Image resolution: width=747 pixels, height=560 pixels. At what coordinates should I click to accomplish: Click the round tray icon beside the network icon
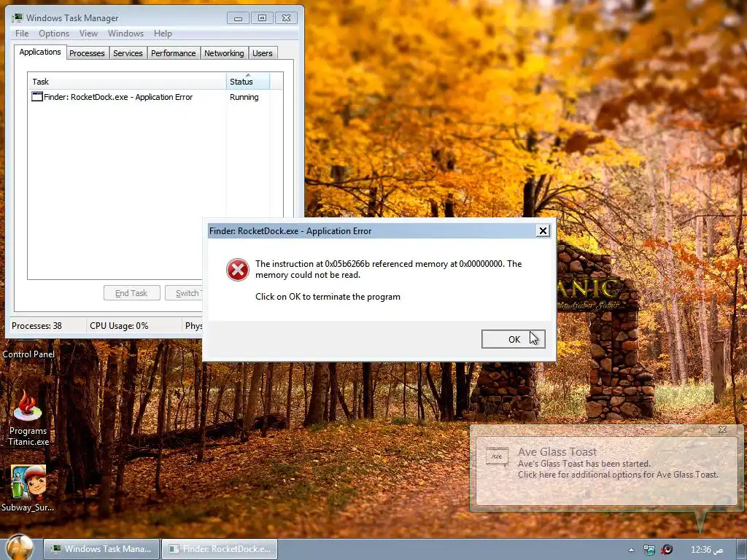(x=667, y=550)
